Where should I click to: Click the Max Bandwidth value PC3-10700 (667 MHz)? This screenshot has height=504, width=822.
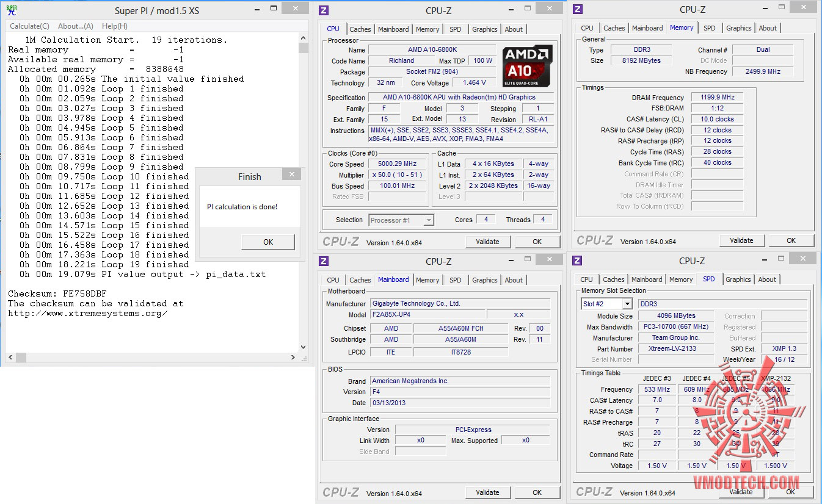(x=676, y=327)
